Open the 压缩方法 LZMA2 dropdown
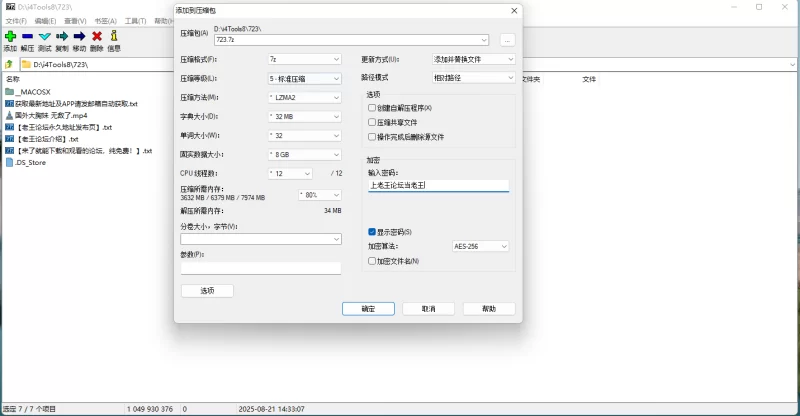The height and width of the screenshot is (416, 800). (x=305, y=97)
